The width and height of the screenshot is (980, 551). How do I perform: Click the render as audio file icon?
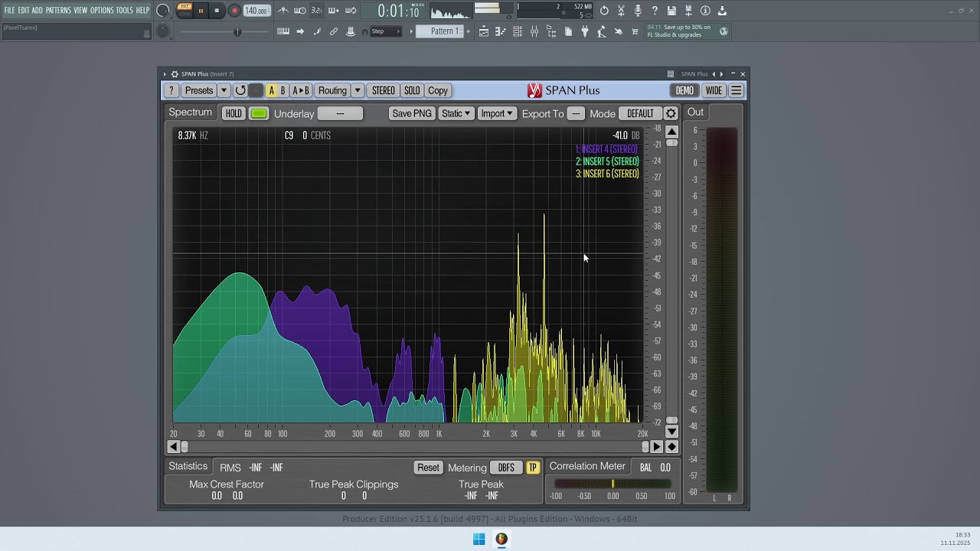688,11
